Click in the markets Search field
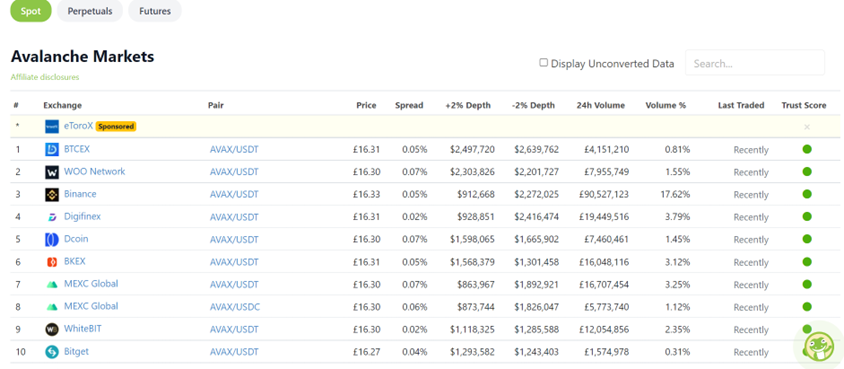Image resolution: width=844 pixels, height=369 pixels. point(755,63)
